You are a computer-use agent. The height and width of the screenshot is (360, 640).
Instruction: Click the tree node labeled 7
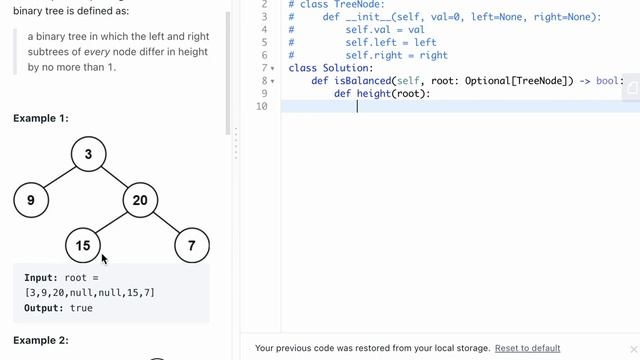pyautogui.click(x=192, y=245)
